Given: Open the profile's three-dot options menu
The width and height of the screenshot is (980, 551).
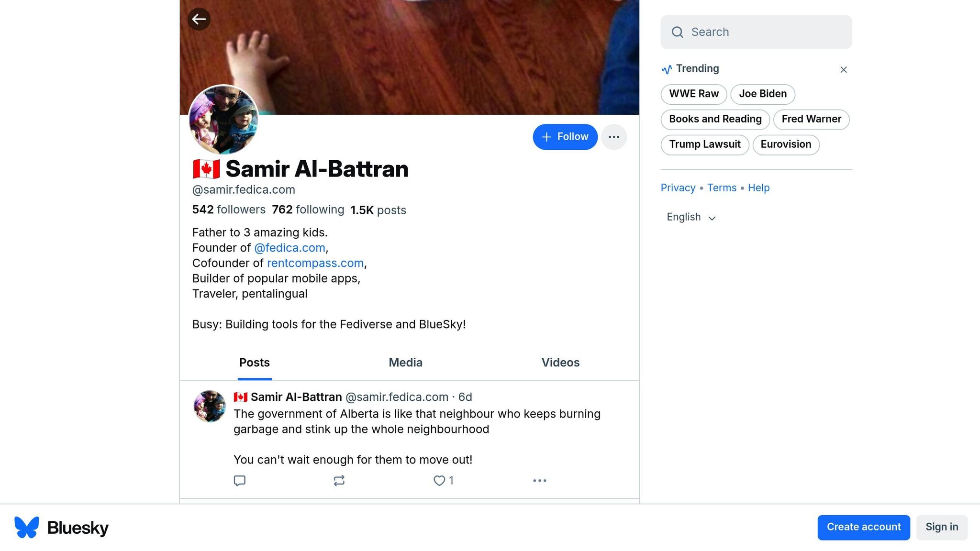Looking at the screenshot, I should click(x=614, y=137).
